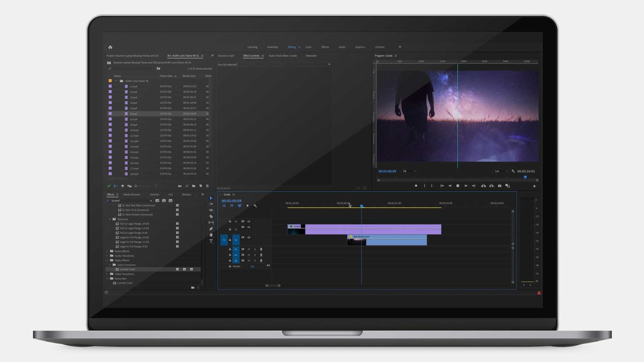Image resolution: width=644 pixels, height=362 pixels.
Task: Hide the V1 track with its eye toggle
Action: (x=249, y=237)
